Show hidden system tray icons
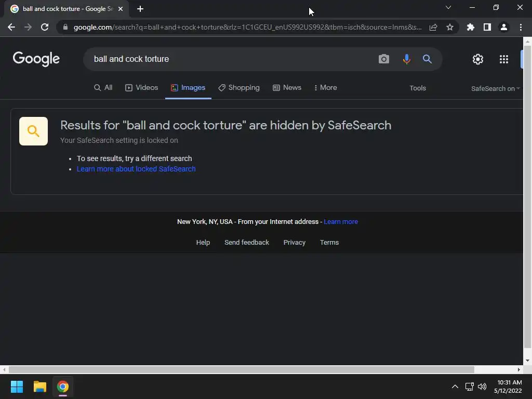Image resolution: width=532 pixels, height=399 pixels. (x=455, y=387)
